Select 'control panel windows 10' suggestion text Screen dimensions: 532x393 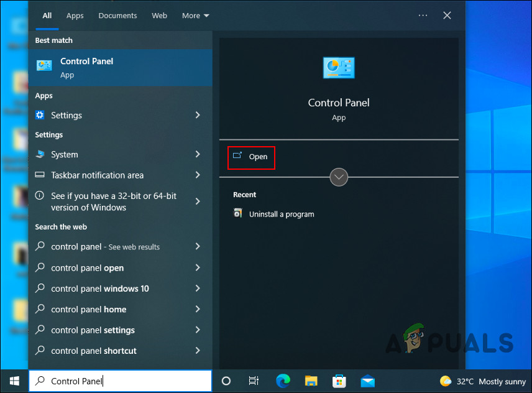(x=99, y=289)
